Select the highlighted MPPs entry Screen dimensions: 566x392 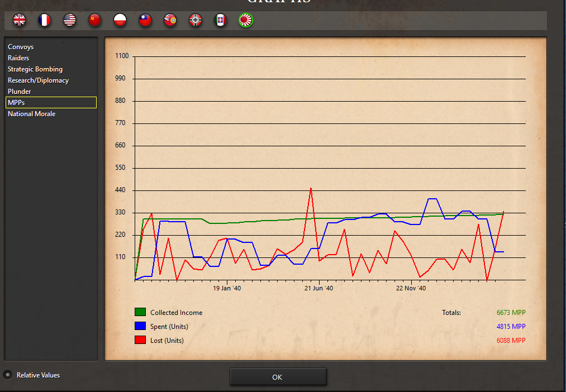click(51, 102)
